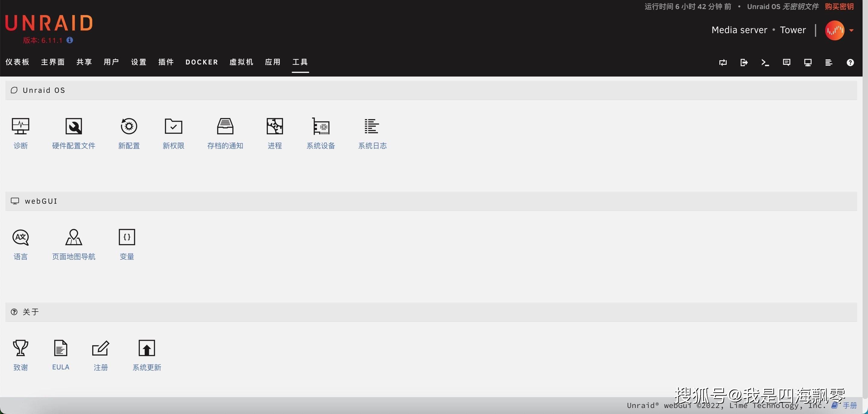This screenshot has width=868, height=414.
Task: Click the reboot/refresh arrows icon in header
Action: pos(723,62)
